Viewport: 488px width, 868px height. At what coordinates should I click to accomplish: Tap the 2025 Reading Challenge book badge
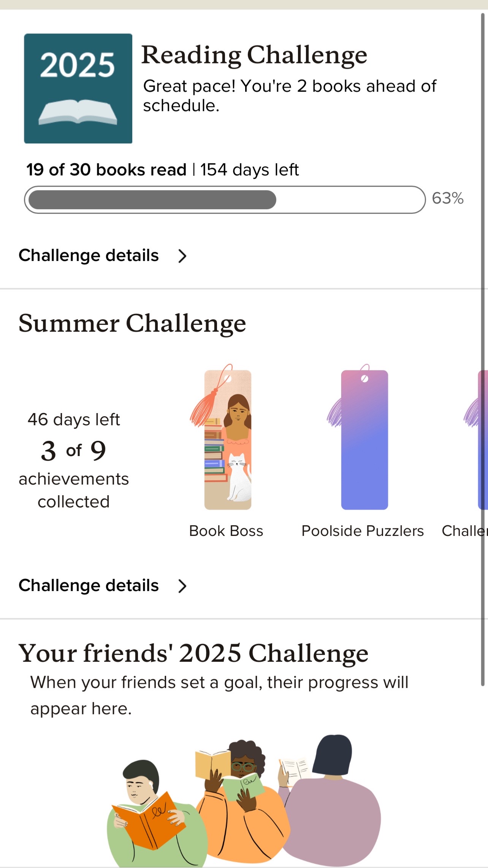click(x=78, y=88)
